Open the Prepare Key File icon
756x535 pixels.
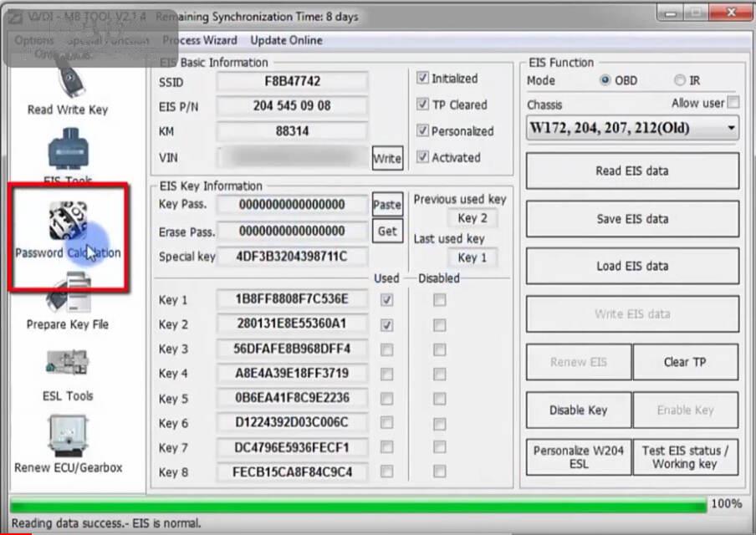point(69,293)
